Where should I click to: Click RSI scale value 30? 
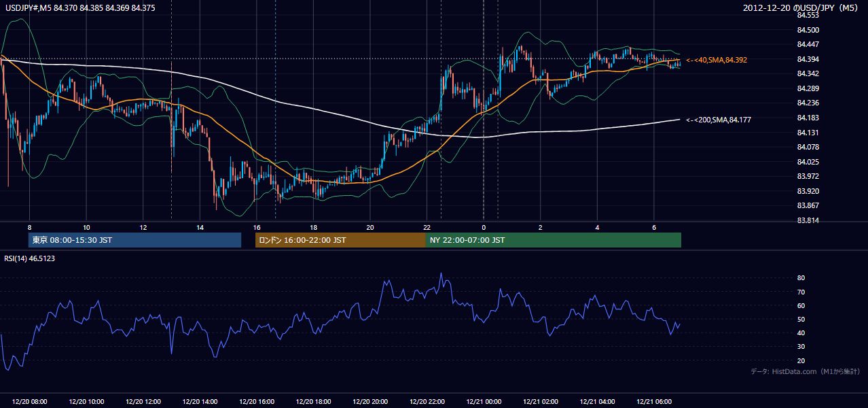(801, 347)
